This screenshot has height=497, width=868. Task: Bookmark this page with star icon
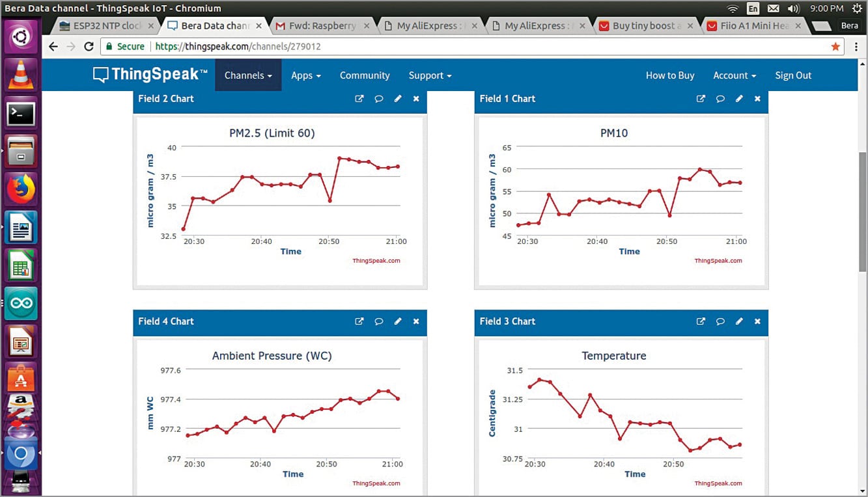(x=835, y=47)
